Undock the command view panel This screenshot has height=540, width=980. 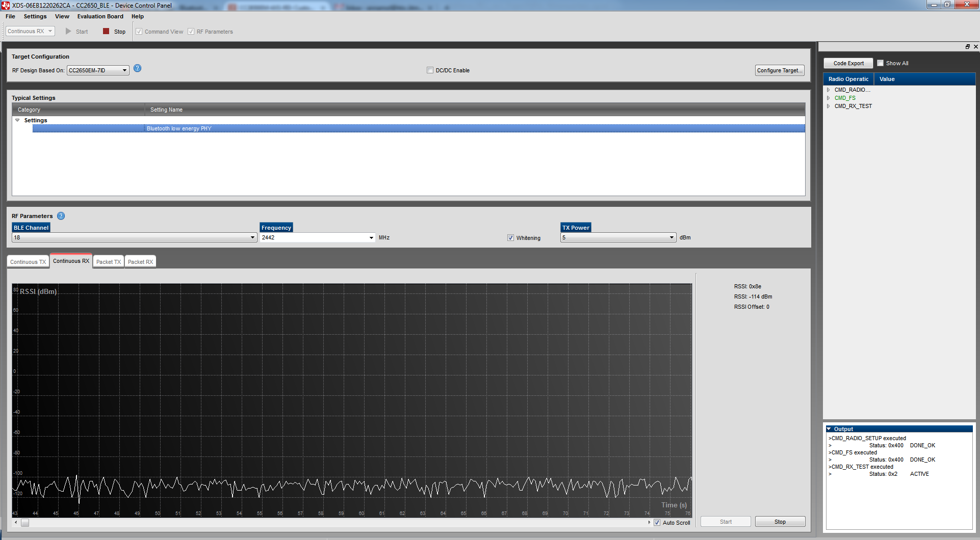[968, 46]
